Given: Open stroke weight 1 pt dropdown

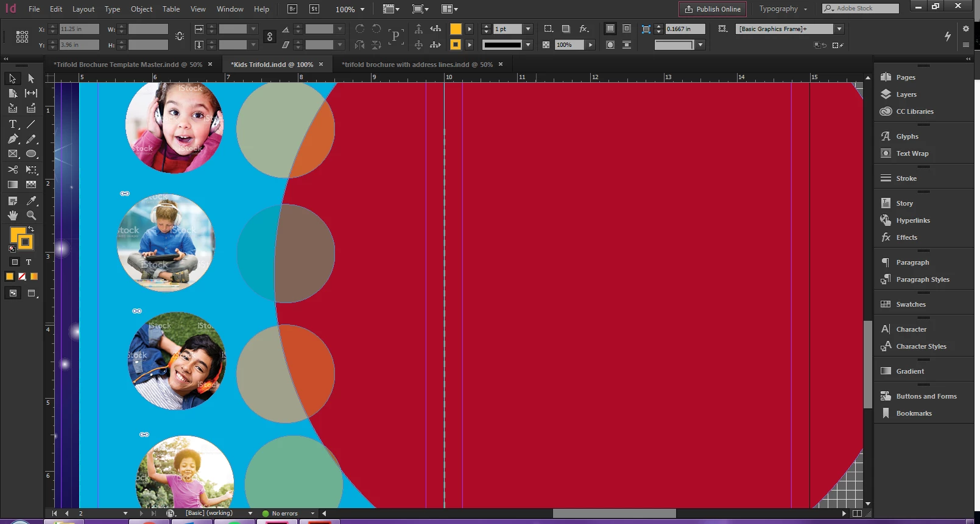Looking at the screenshot, I should 528,29.
